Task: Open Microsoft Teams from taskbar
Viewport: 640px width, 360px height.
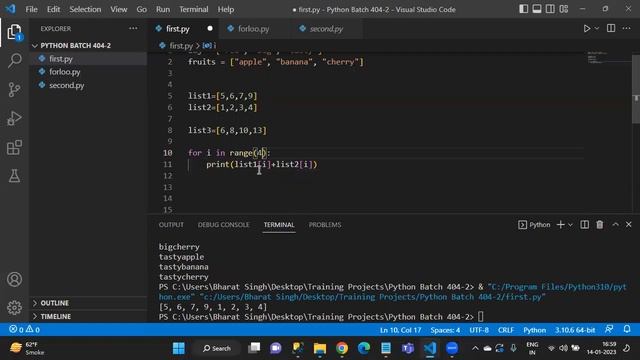Action: [x=407, y=348]
